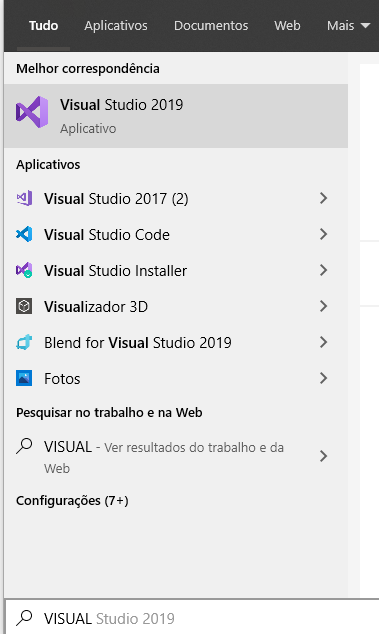
Task: Click the Blend for Visual Studio 2019 icon
Action: coord(24,342)
